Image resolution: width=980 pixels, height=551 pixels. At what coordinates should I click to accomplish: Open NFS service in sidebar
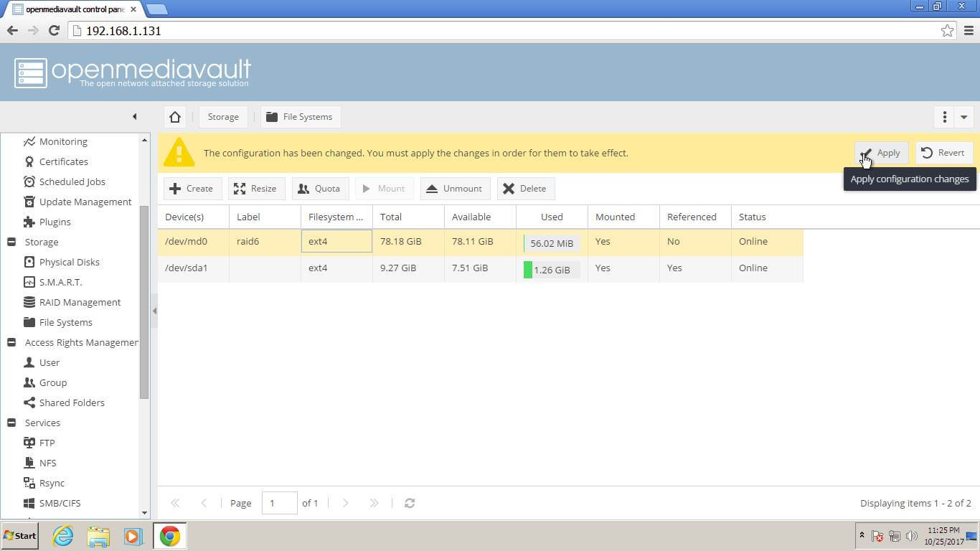[47, 463]
